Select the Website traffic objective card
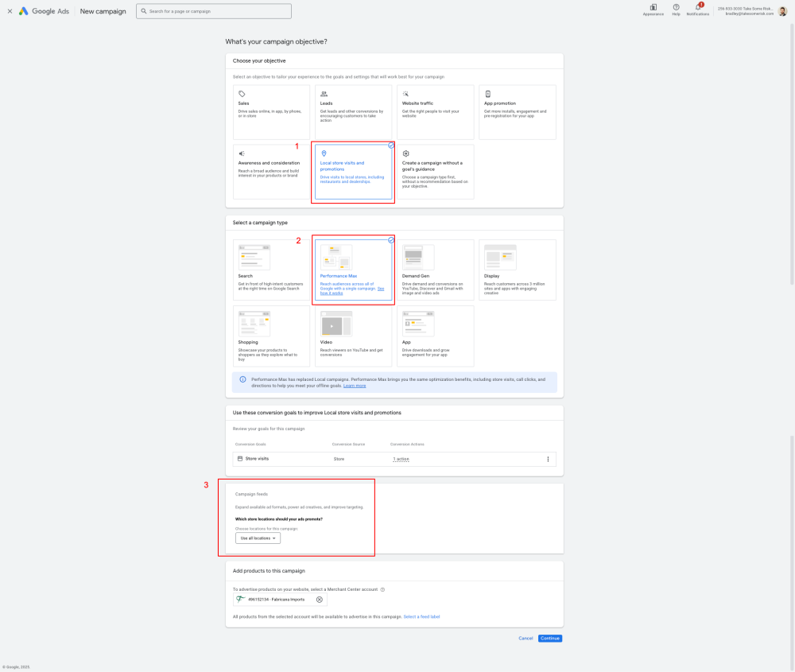795x672 pixels. (436, 112)
